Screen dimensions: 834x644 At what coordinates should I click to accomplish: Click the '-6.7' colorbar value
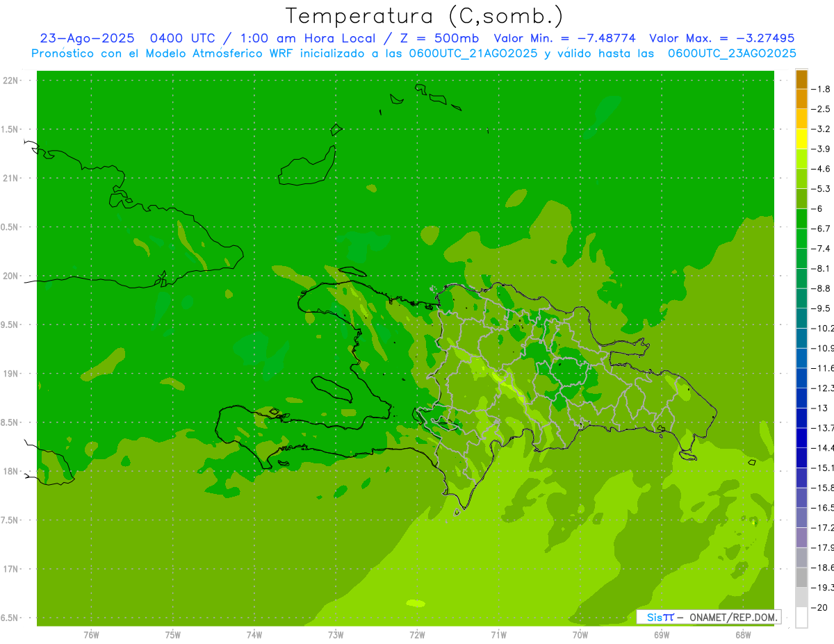tap(822, 229)
